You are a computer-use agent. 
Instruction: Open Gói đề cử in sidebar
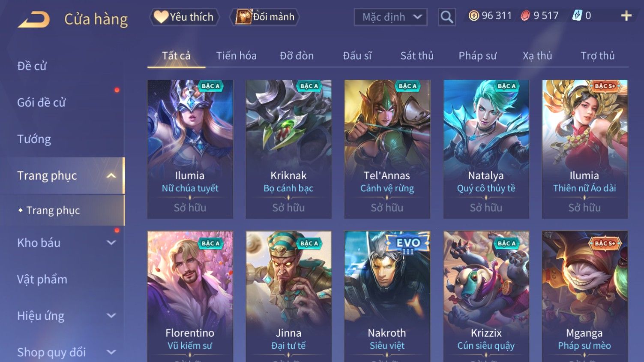pyautogui.click(x=41, y=103)
